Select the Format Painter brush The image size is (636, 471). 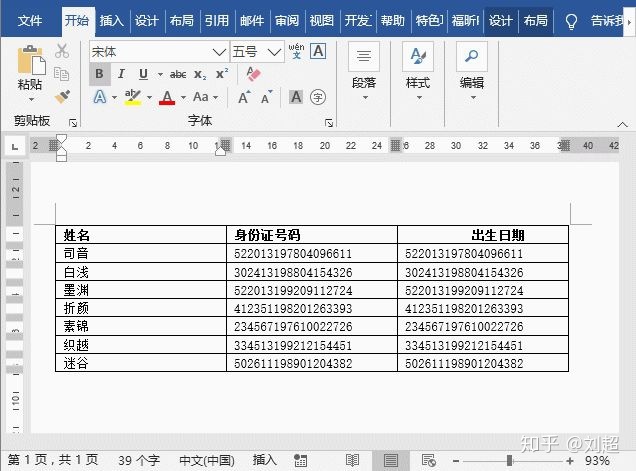click(x=62, y=97)
